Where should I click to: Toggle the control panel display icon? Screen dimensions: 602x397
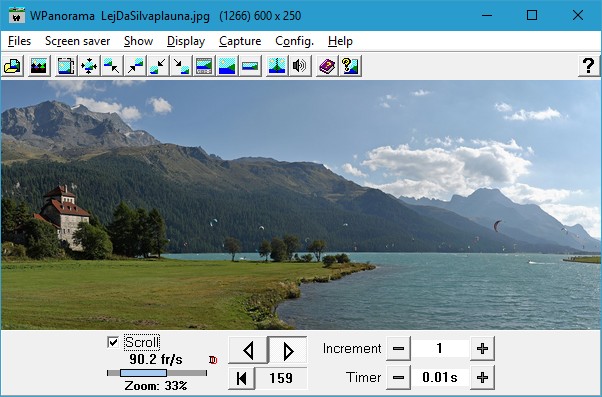coord(204,66)
